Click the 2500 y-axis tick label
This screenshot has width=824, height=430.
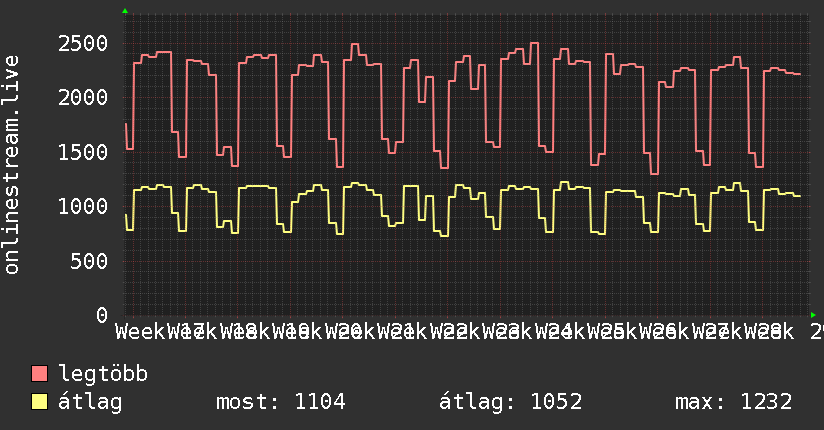(83, 44)
